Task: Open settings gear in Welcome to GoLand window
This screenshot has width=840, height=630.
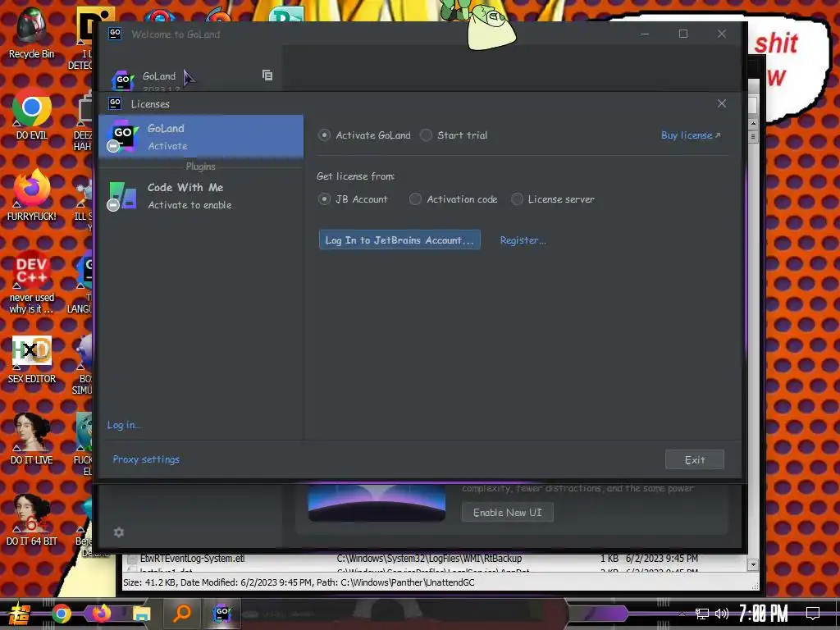Action: pos(119,532)
